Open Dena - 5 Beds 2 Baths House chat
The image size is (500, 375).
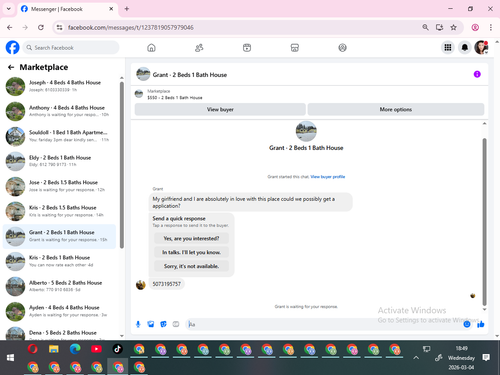[x=59, y=333]
